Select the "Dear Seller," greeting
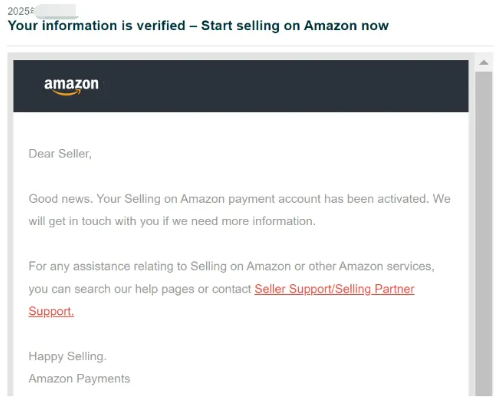This screenshot has height=401, width=497. [60, 154]
